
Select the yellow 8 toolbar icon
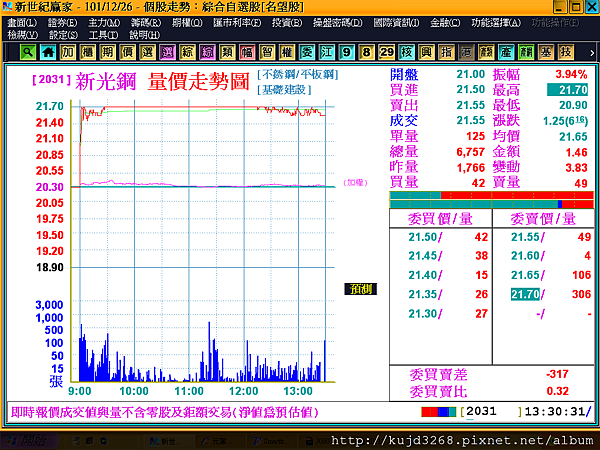coord(366,52)
